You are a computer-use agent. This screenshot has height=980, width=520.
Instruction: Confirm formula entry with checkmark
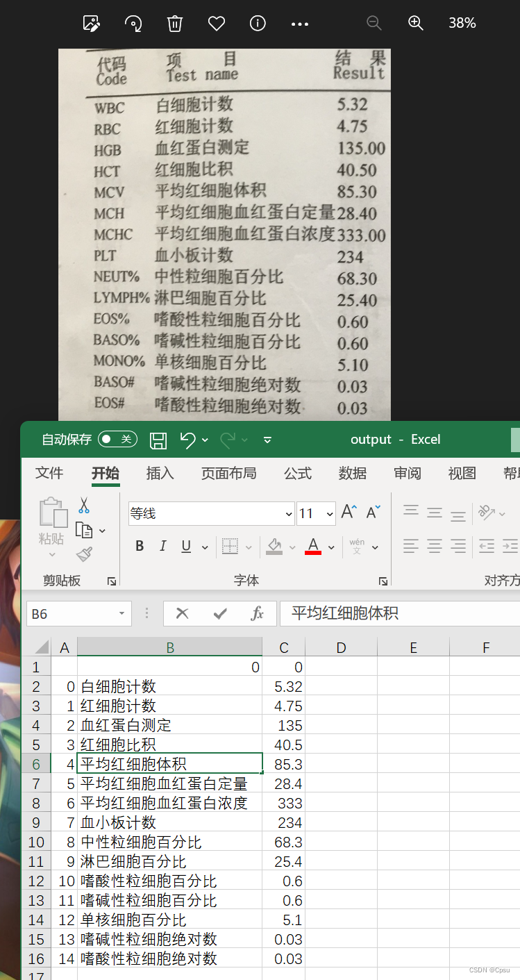point(220,614)
